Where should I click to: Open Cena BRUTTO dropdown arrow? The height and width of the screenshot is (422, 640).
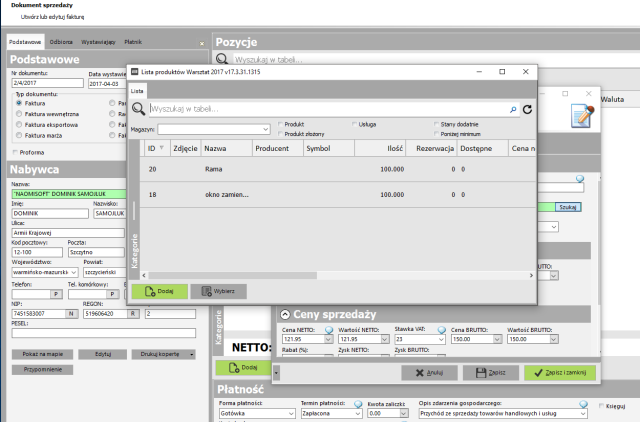click(497, 339)
